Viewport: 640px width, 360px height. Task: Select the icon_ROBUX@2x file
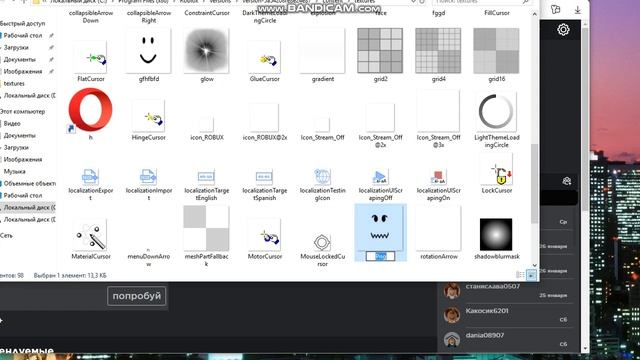(x=264, y=117)
